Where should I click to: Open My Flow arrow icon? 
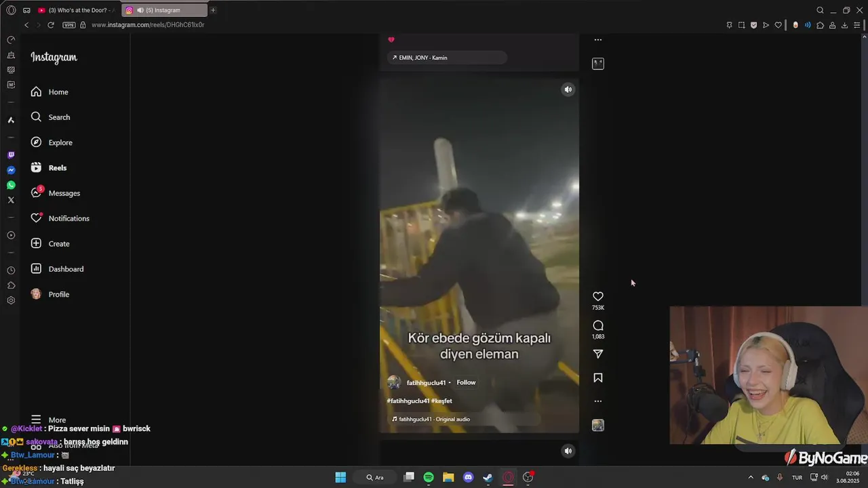tap(766, 25)
